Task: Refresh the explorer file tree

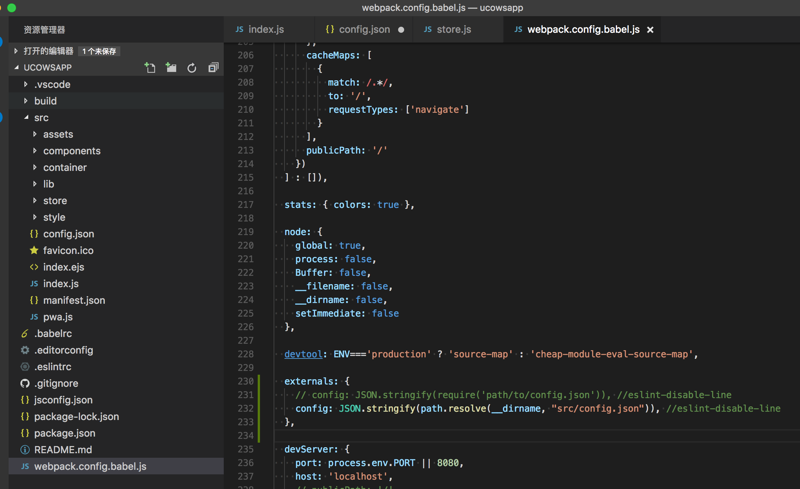Action: pyautogui.click(x=192, y=68)
